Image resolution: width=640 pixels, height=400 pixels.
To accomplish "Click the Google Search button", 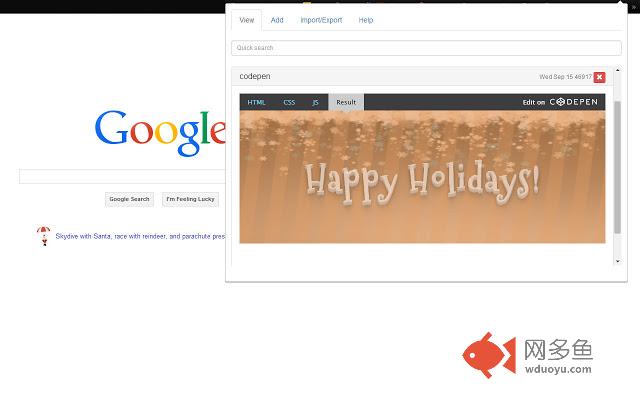I will tap(129, 199).
